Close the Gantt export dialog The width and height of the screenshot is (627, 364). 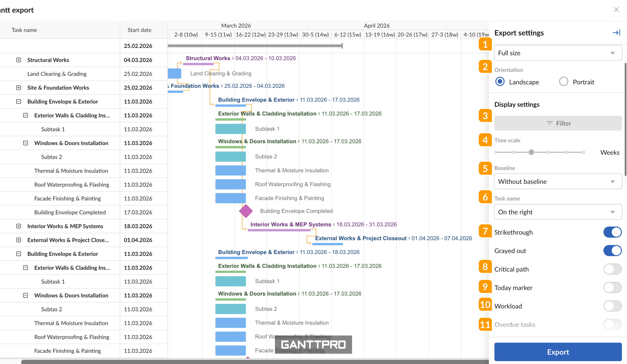[x=616, y=10]
